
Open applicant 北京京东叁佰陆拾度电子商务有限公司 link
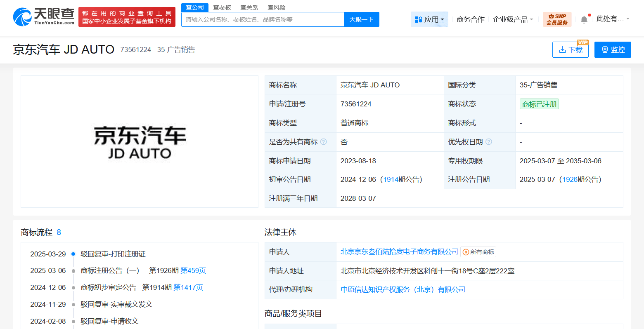pos(399,251)
